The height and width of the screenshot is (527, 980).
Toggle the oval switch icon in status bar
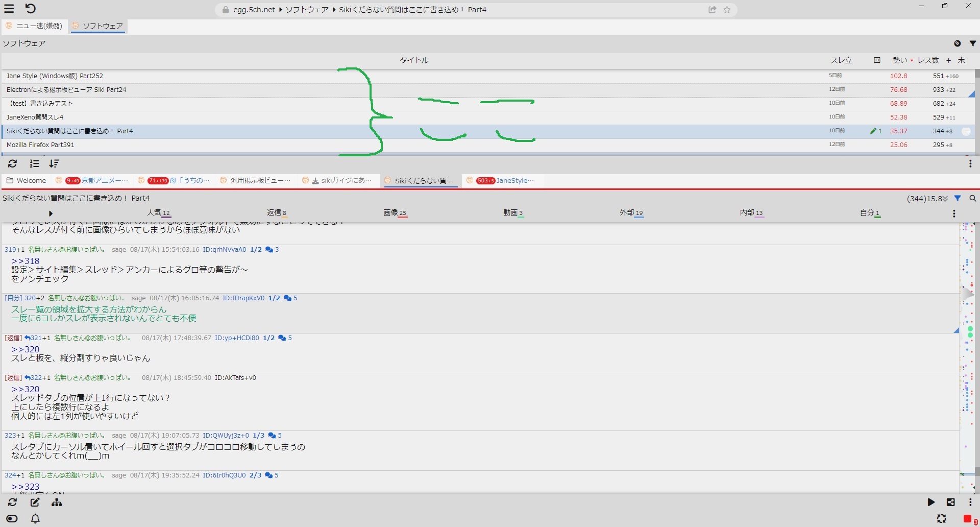(x=12, y=519)
